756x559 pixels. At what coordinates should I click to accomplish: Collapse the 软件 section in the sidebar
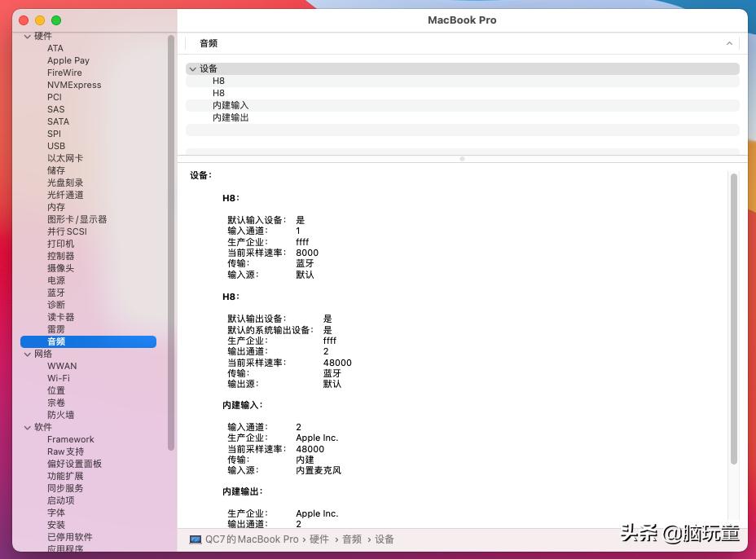click(28, 427)
